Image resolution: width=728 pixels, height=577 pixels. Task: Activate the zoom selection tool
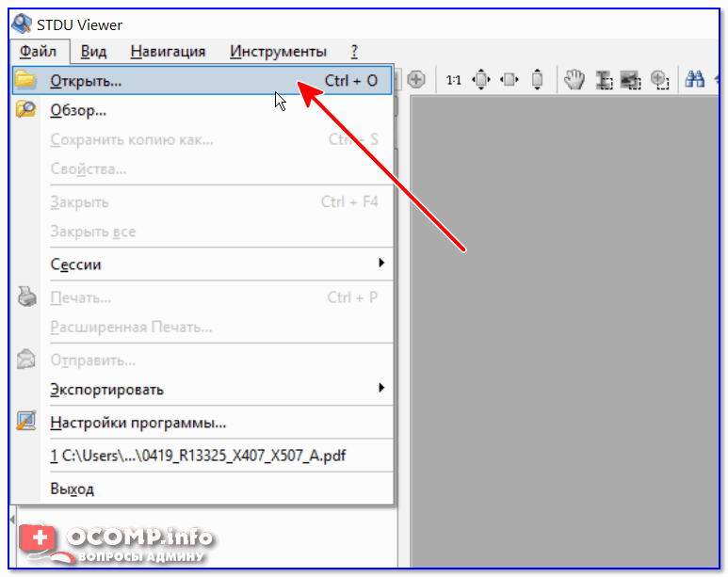pos(659,80)
